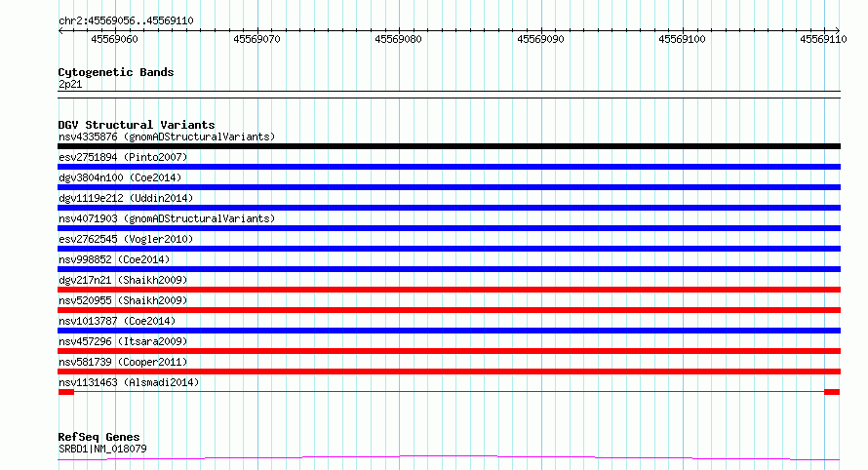Click the blue dgv3804n100 variant bar
This screenshot has width=868, height=470.
(449, 187)
